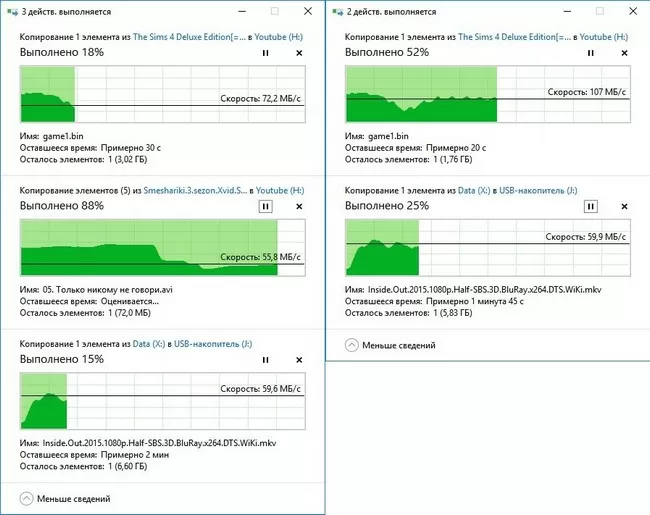Click the 88% speed graph progress area
The width and height of the screenshot is (650, 515).
pos(163,248)
